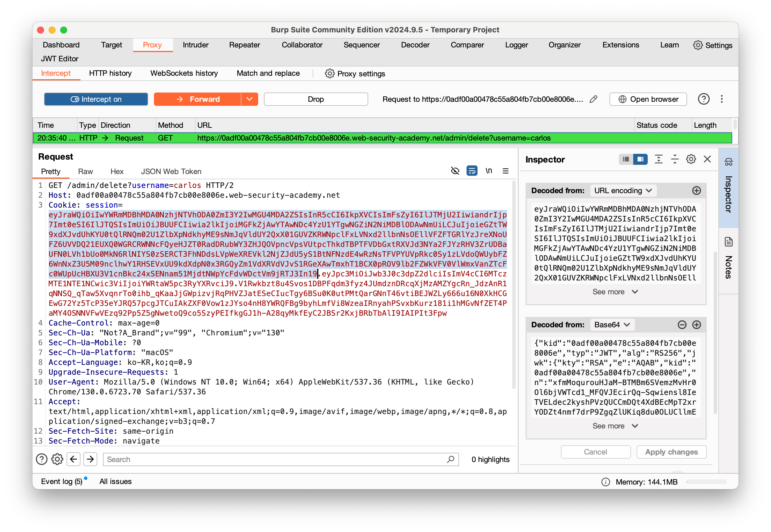Toggle hide non-printable characters eye icon

point(455,171)
